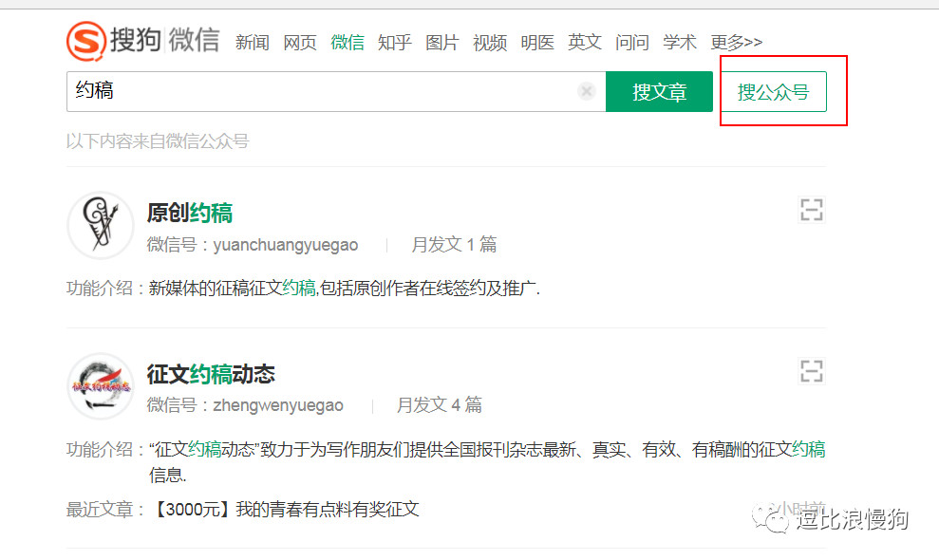Switch to the 视频 tab
939x560 pixels.
click(490, 43)
